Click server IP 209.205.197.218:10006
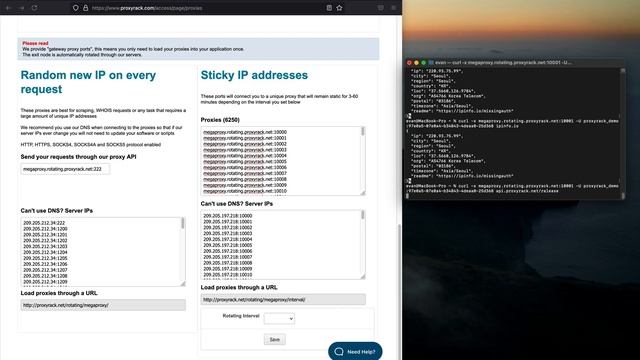 [x=228, y=251]
